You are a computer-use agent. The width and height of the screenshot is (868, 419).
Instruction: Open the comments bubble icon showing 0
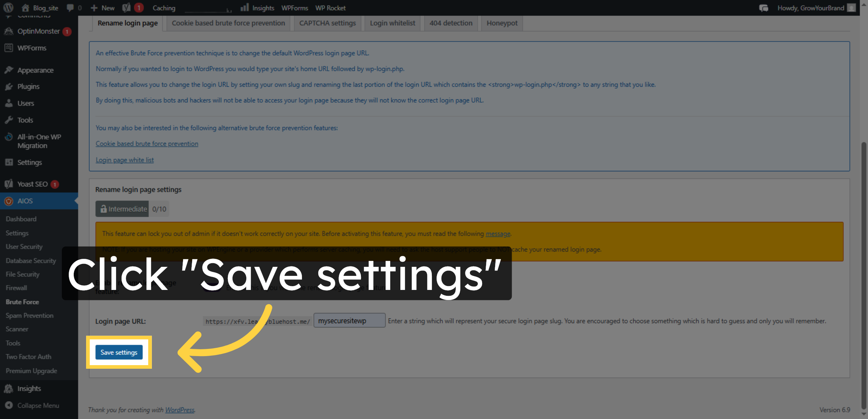click(71, 8)
